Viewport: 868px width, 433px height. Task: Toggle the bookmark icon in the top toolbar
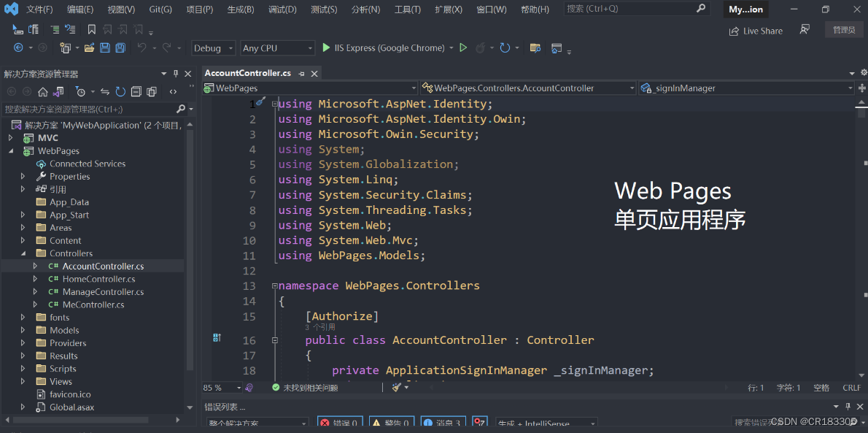92,29
